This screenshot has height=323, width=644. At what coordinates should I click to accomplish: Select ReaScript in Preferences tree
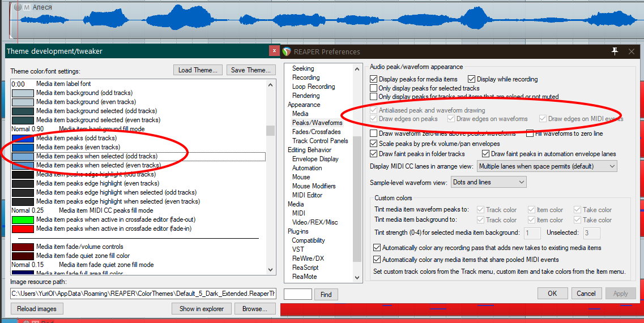point(305,267)
